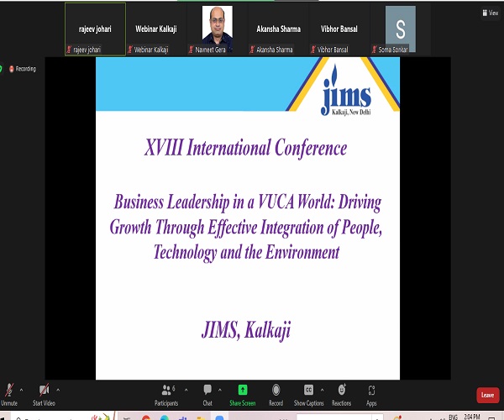
Task: Open the Reactions menu
Action: point(341,395)
